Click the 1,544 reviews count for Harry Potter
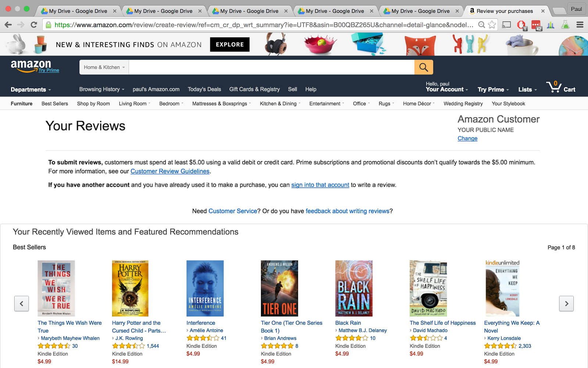This screenshot has width=588, height=368. (x=153, y=346)
